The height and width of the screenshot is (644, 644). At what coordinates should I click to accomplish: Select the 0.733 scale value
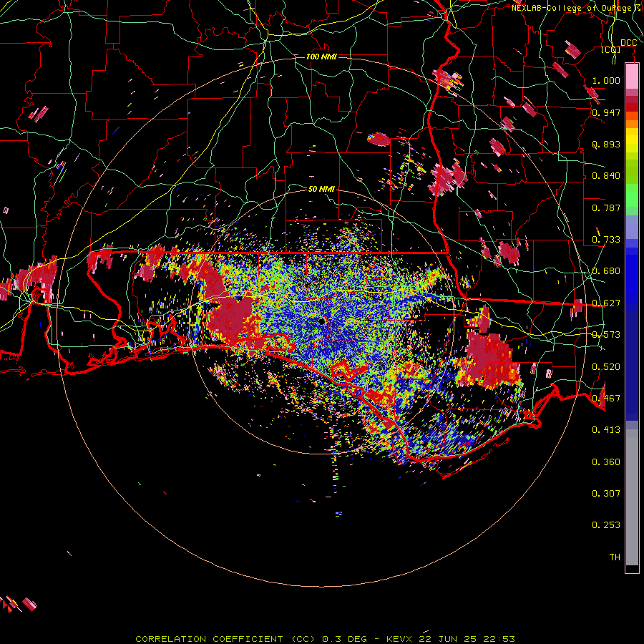click(606, 239)
